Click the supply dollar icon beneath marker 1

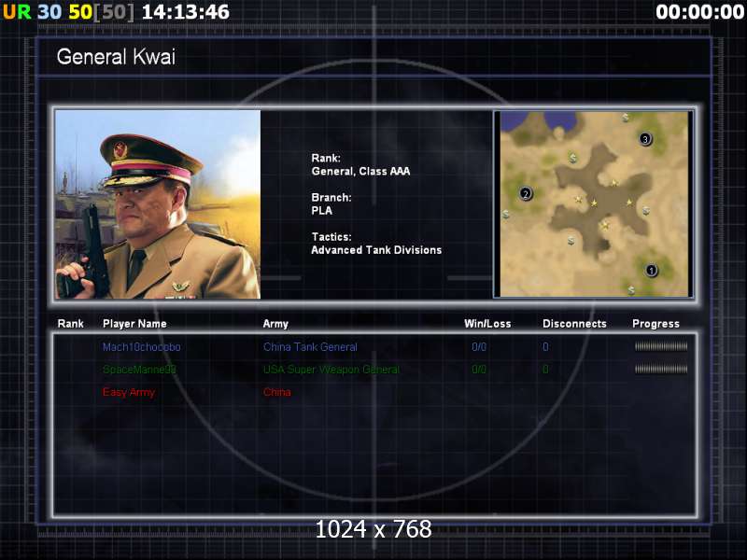(x=631, y=289)
